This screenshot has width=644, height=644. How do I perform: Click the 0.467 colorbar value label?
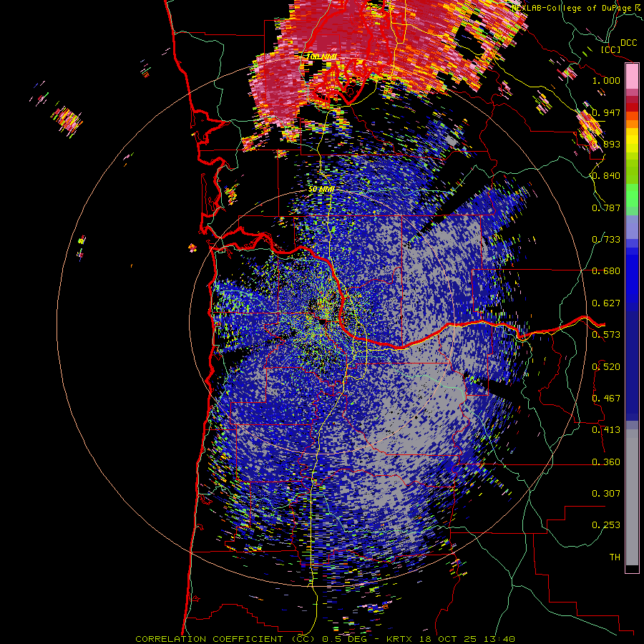(606, 398)
